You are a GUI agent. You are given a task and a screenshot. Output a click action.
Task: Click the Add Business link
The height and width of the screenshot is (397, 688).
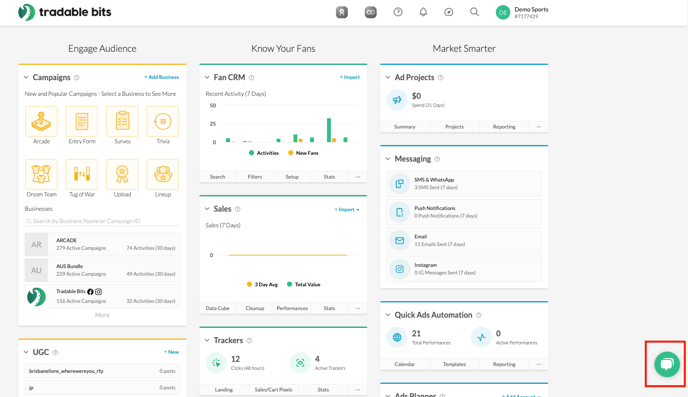coord(161,77)
